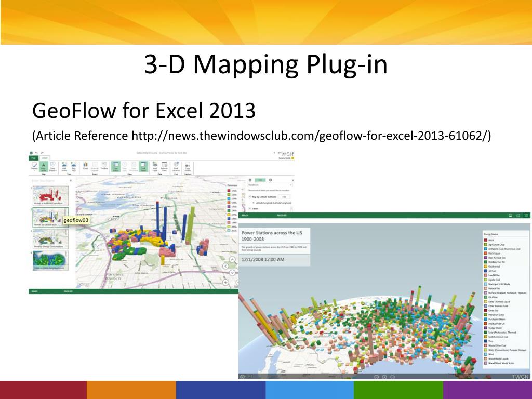Switch to the HOME ribbon tab
Viewport: 532px width, 399px height.
click(x=45, y=158)
